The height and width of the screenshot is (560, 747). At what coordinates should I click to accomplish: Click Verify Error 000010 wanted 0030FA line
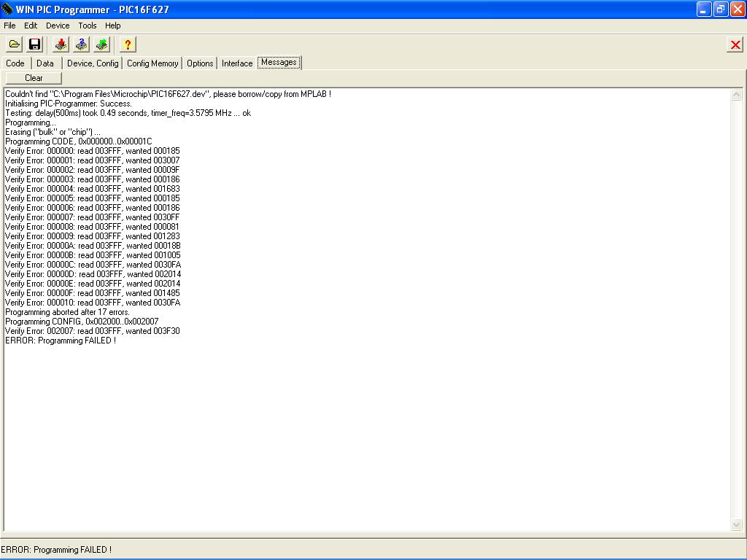coord(93,303)
